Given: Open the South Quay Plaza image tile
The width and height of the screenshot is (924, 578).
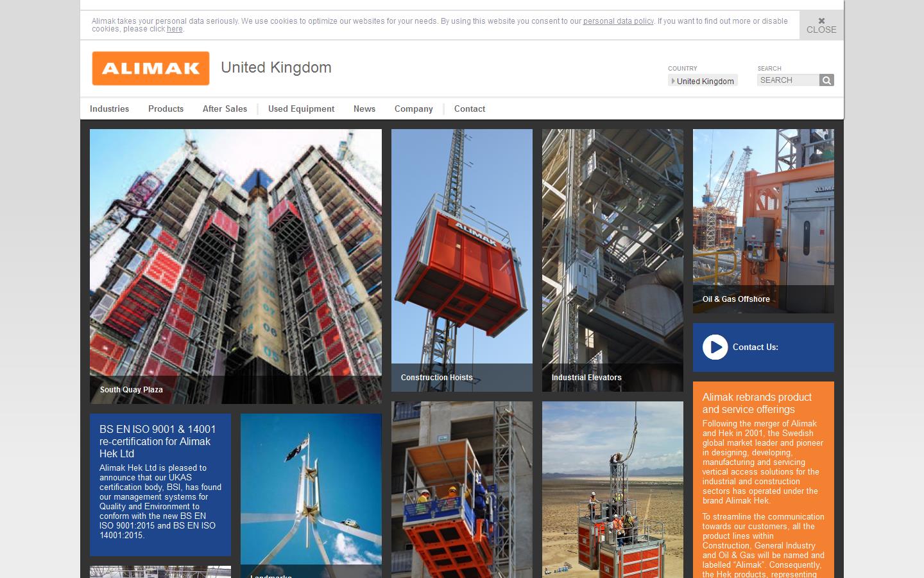Looking at the screenshot, I should tap(235, 266).
